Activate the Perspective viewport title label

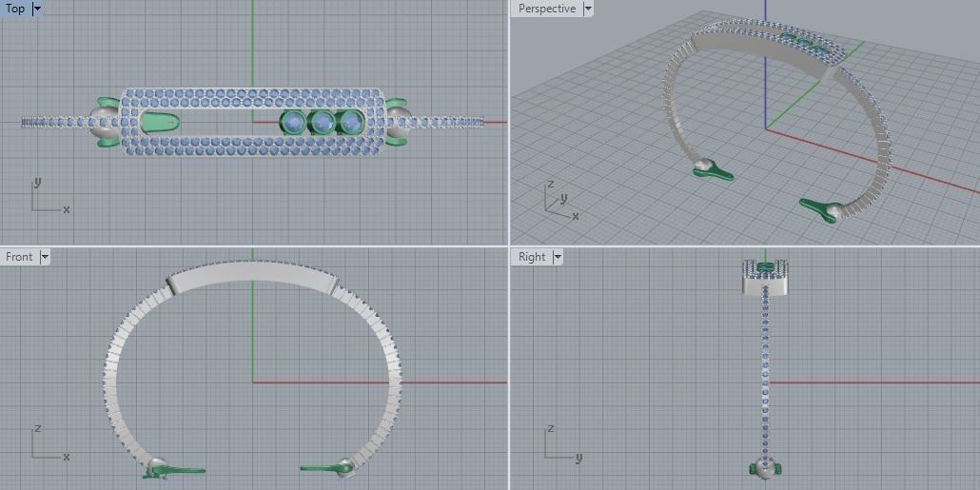pos(547,9)
